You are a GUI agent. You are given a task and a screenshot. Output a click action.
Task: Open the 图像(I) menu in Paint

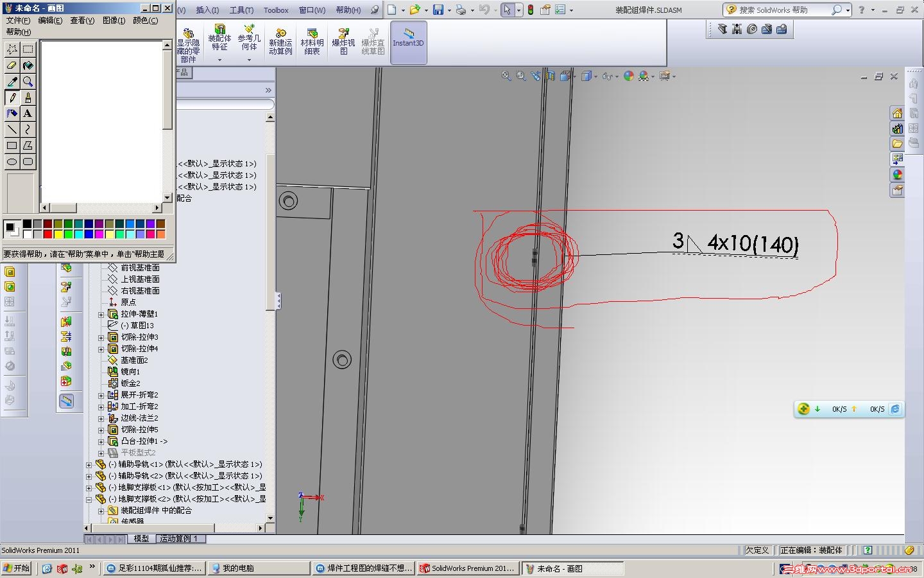point(114,21)
